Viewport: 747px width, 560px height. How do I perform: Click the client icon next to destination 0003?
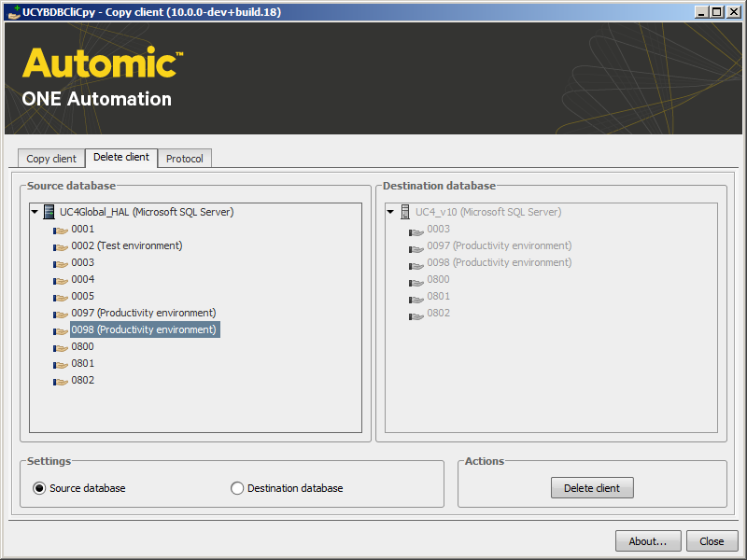tap(416, 232)
